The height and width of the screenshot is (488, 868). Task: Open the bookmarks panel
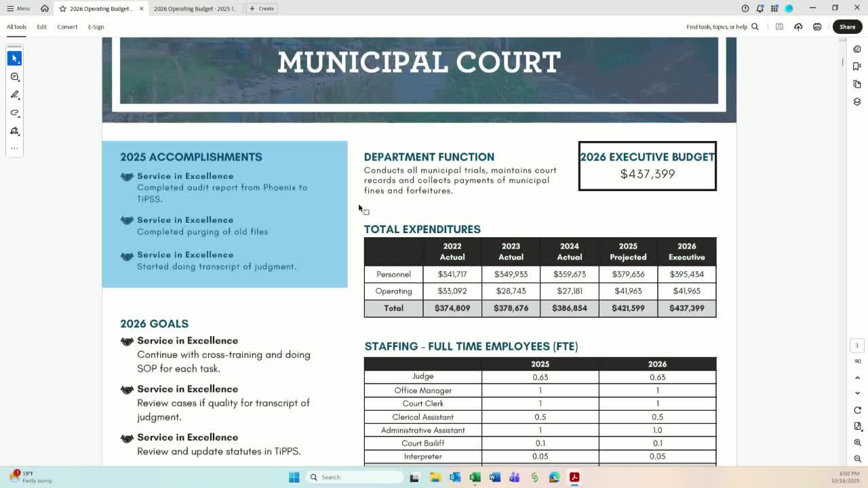[x=857, y=66]
